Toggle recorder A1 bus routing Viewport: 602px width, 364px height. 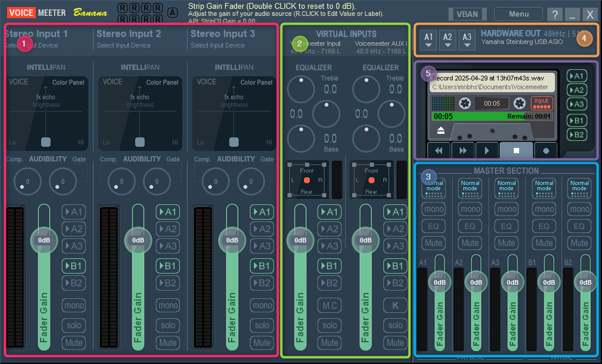pos(577,76)
